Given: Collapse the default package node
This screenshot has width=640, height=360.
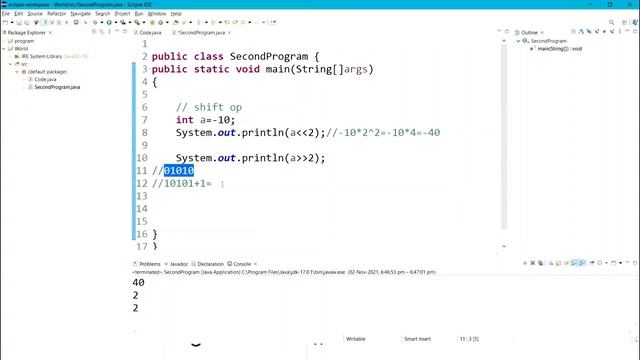Looking at the screenshot, I should point(17,72).
